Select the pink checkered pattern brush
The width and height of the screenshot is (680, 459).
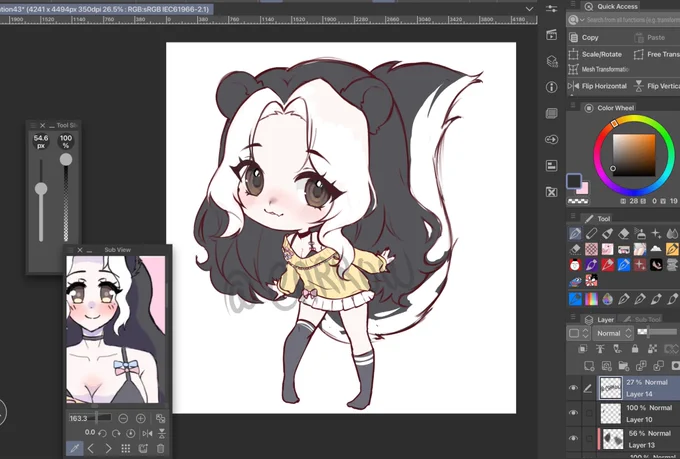pyautogui.click(x=591, y=249)
